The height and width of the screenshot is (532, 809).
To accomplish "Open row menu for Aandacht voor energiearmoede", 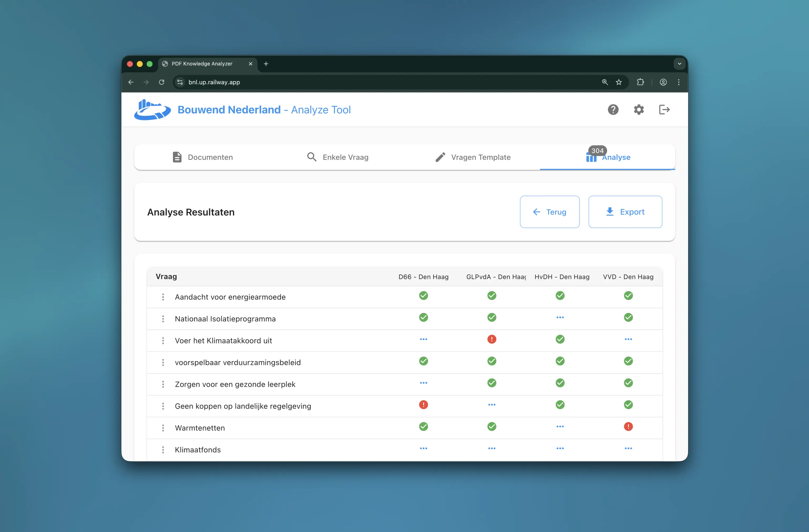I will (163, 297).
